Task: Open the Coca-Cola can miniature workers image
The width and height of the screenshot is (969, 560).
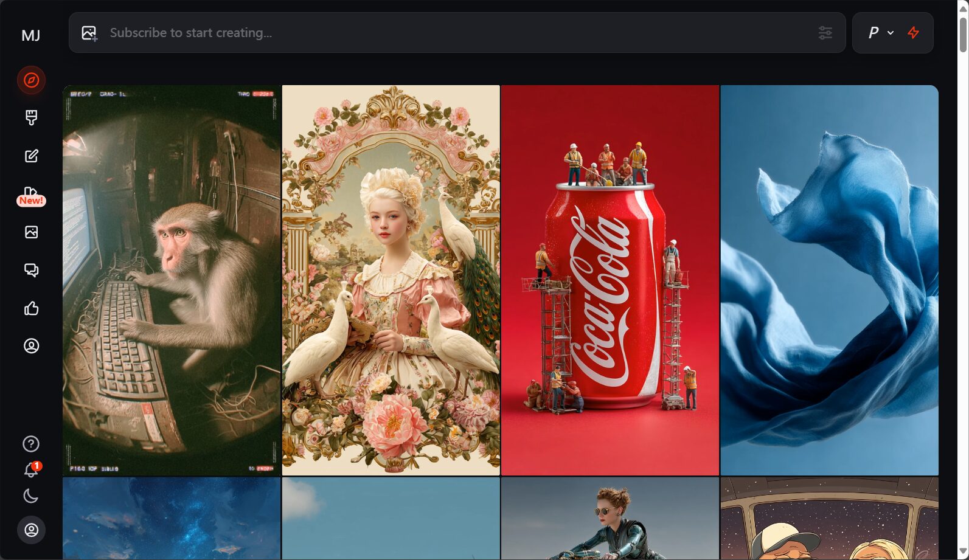Action: (610, 280)
